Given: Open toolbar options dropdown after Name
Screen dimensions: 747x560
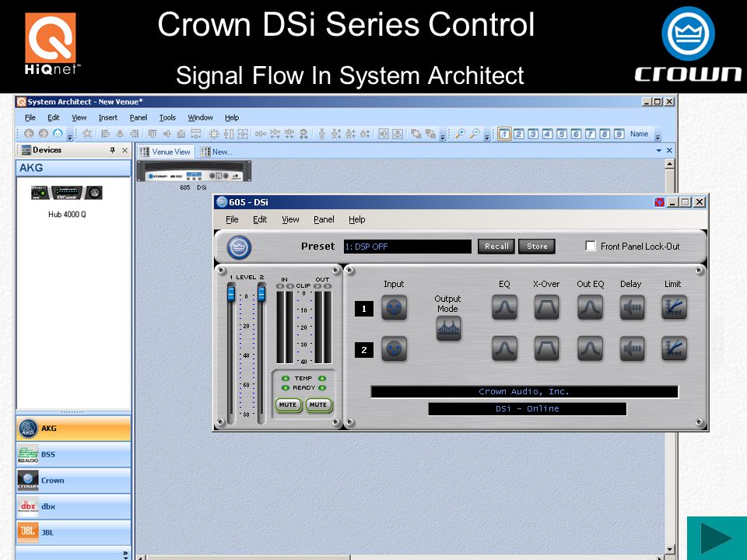Looking at the screenshot, I should [x=658, y=137].
